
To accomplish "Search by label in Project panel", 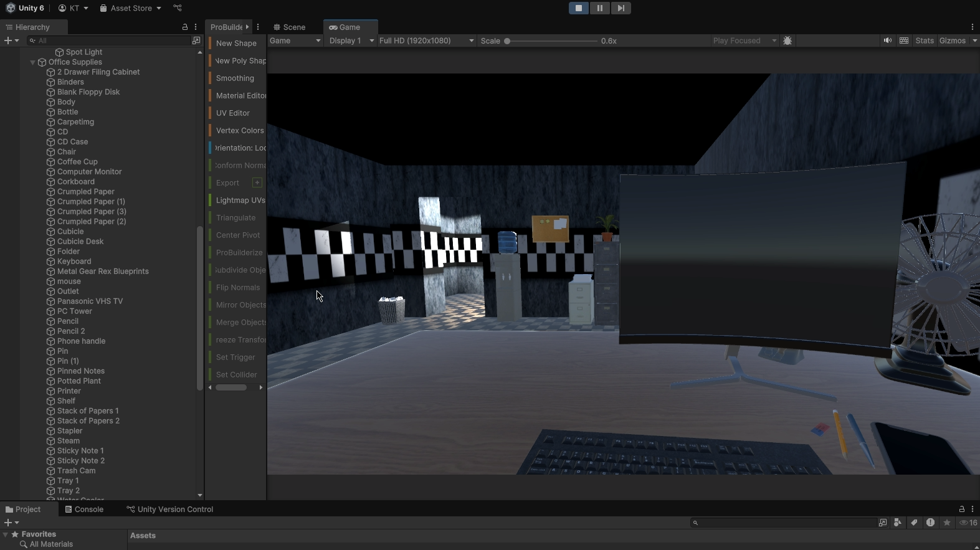I will 914,523.
